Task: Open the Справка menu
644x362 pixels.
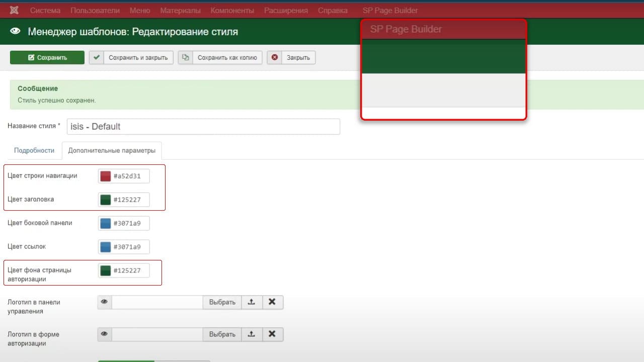Action: pos(333,10)
